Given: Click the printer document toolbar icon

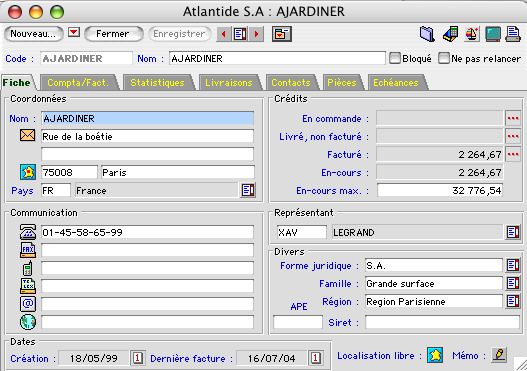Looking at the screenshot, I should 513,34.
